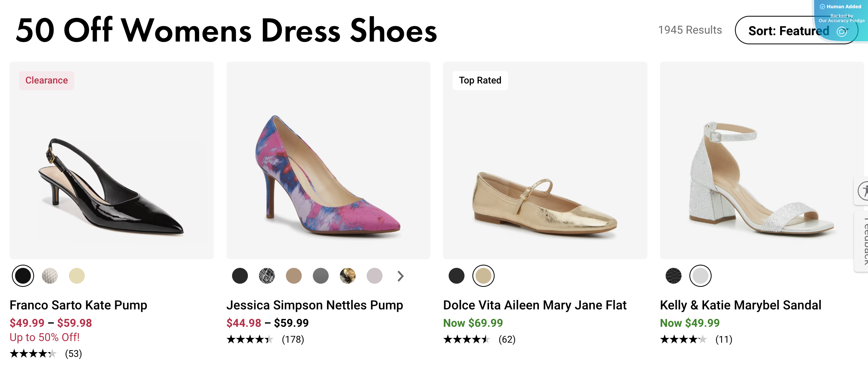Expand more color swatches for Jessica Simpson Nettles Pump
Viewport: 868px width, 383px height.
point(400,276)
